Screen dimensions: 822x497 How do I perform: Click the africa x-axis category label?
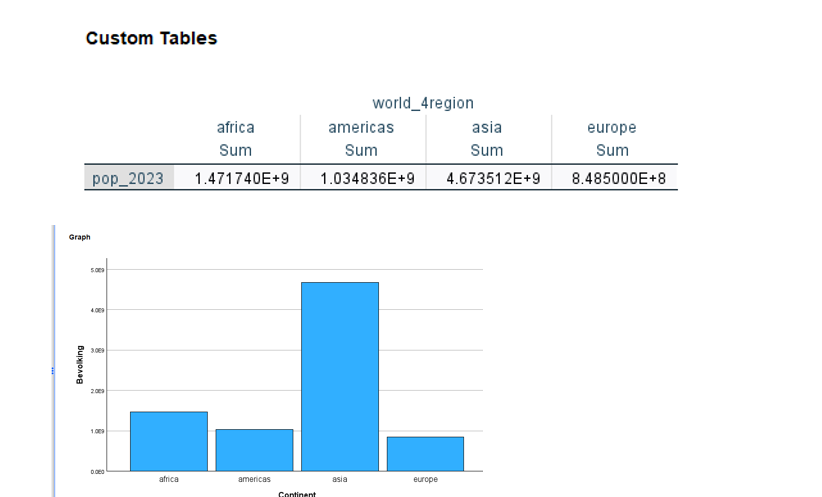[x=169, y=479]
